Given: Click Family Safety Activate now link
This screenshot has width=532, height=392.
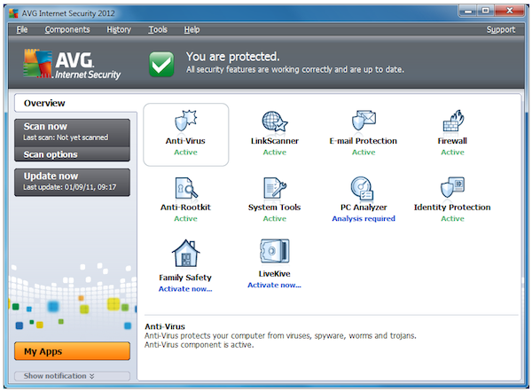Looking at the screenshot, I should pyautogui.click(x=185, y=289).
